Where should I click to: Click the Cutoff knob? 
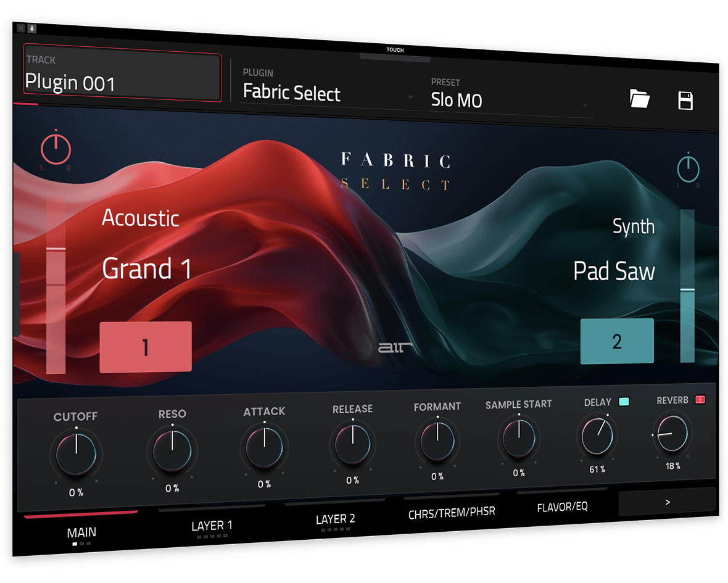coord(77,455)
